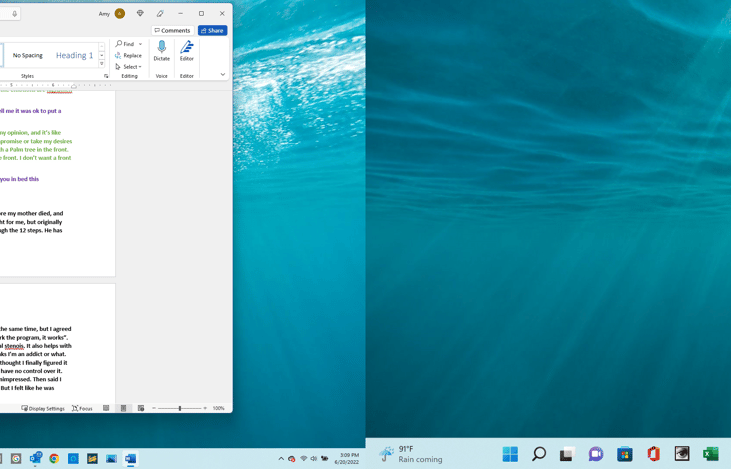Screen dimensions: 731x469
Task: Click the OneDrive cloud tray icon
Action: (292, 459)
